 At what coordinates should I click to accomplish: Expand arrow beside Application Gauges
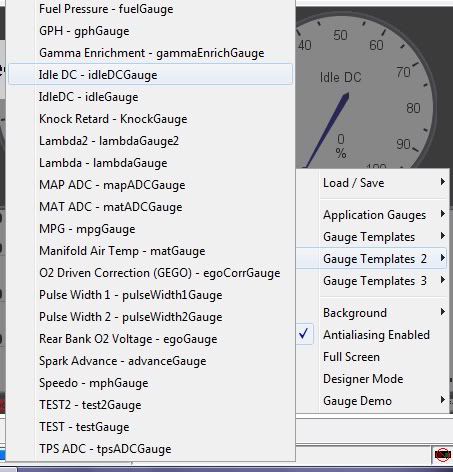pos(442,214)
